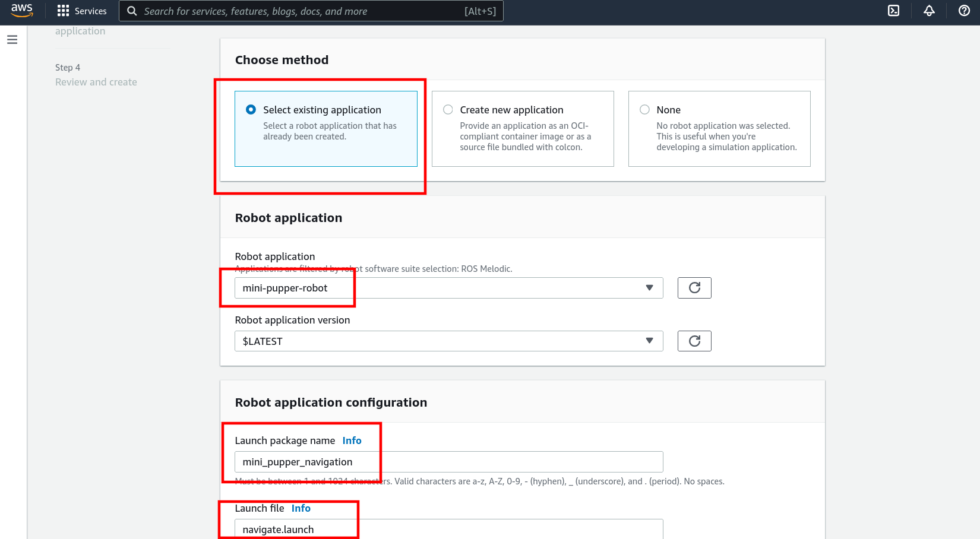Image resolution: width=980 pixels, height=539 pixels.
Task: Go to the AWS logo home
Action: [x=22, y=11]
